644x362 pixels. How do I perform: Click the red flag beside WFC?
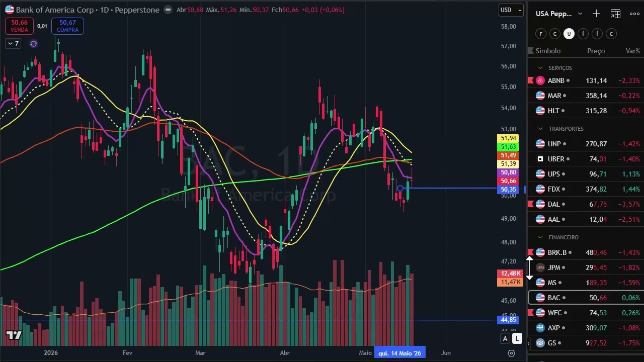pos(530,313)
